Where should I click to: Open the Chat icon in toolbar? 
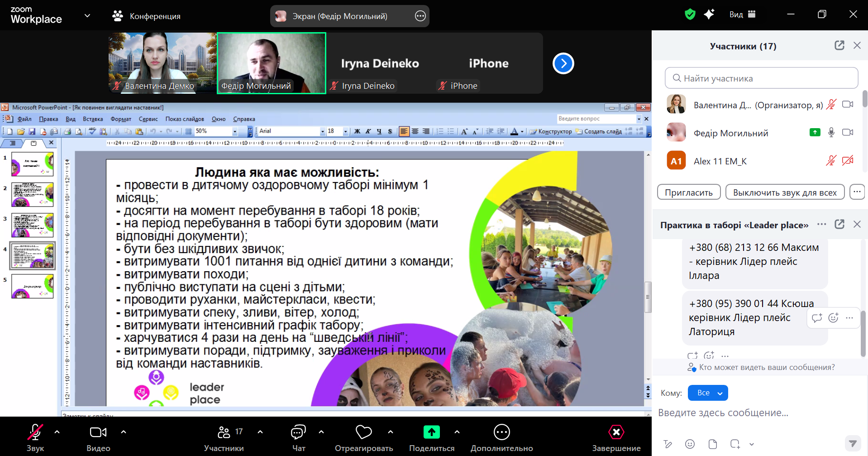(x=298, y=432)
